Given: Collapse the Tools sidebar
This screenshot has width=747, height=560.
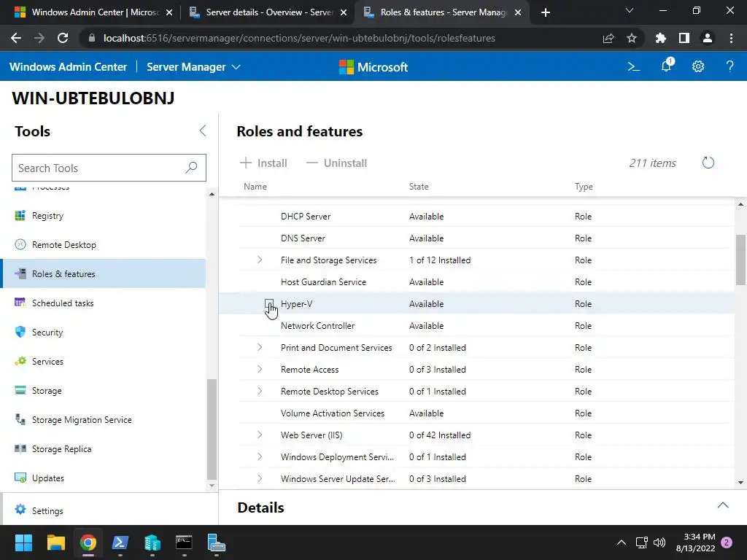Looking at the screenshot, I should (203, 131).
